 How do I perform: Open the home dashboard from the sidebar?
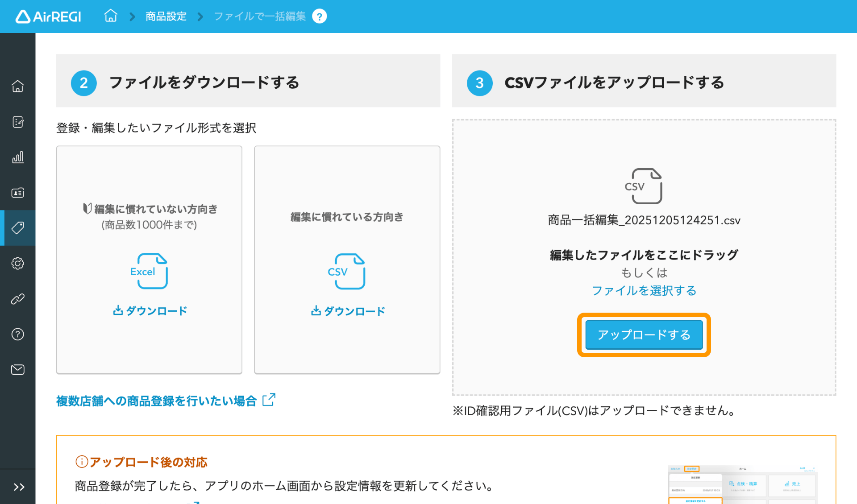[17, 86]
